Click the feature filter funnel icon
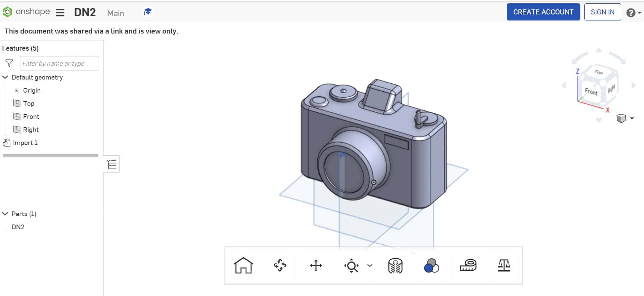Viewport: 644px width, 296px height. point(9,63)
